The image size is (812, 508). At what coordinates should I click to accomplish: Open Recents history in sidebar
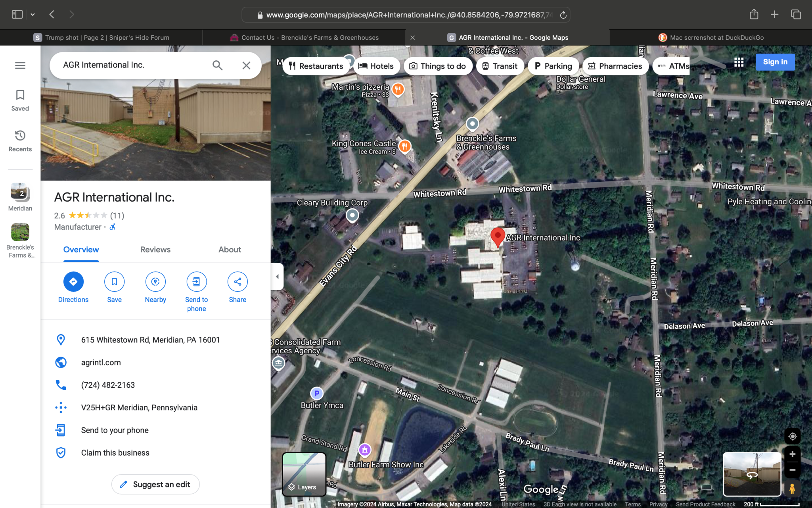pyautogui.click(x=20, y=141)
